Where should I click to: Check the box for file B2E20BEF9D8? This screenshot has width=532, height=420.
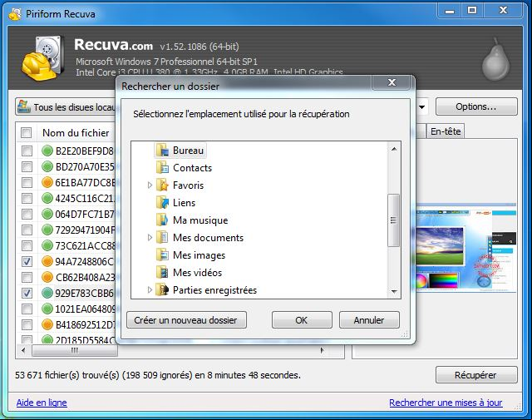tap(27, 151)
